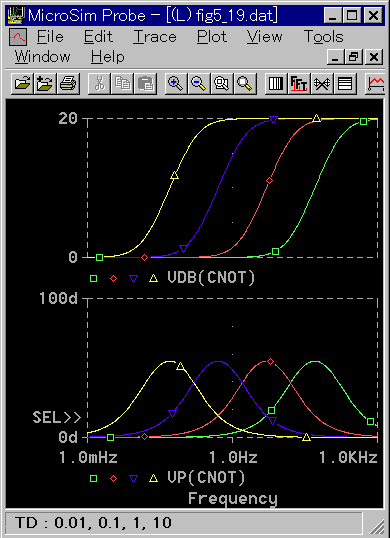Click the Open file folder icon
Screen dimensions: 390x538
(23, 83)
